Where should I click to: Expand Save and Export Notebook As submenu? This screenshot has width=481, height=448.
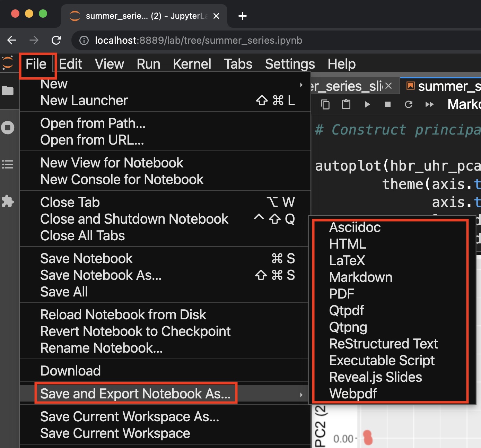coord(136,394)
